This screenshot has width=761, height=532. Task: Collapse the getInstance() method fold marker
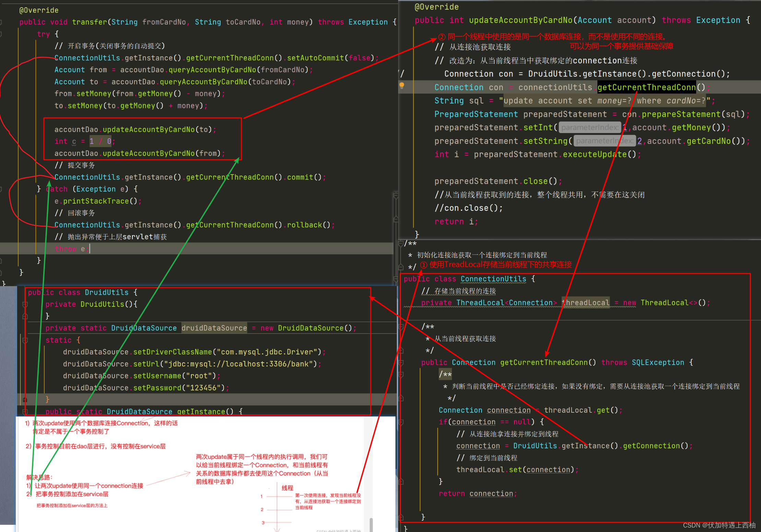pos(25,412)
